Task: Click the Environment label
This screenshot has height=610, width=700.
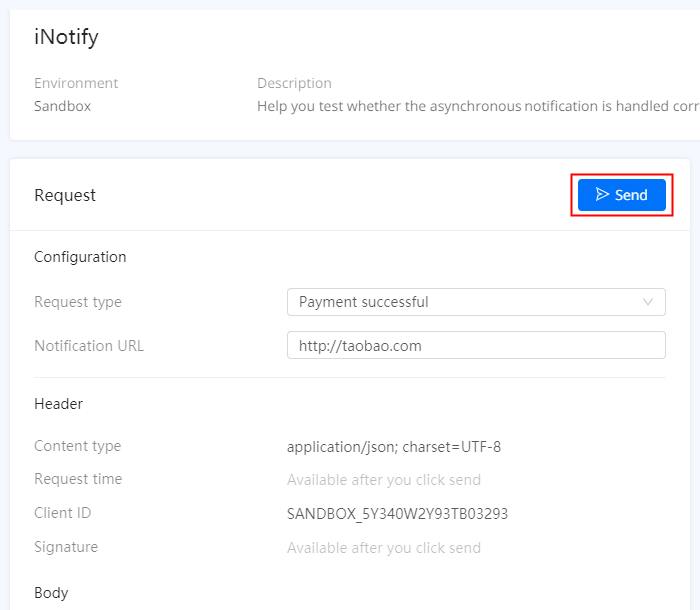Action: (x=76, y=83)
